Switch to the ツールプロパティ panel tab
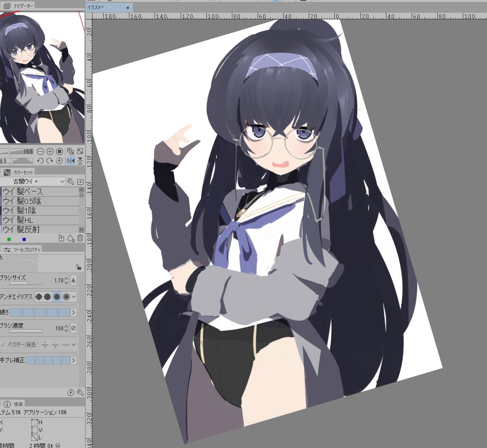487x448 pixels. (x=21, y=249)
